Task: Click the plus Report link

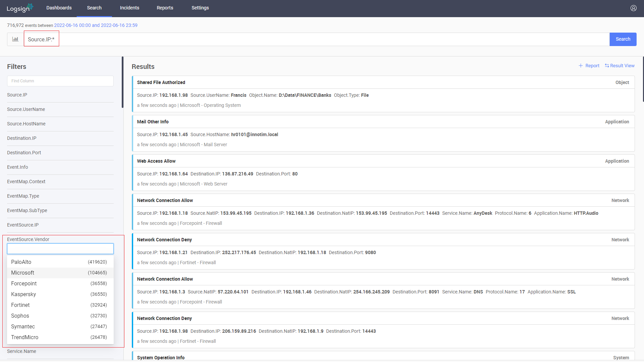Action: tap(589, 66)
